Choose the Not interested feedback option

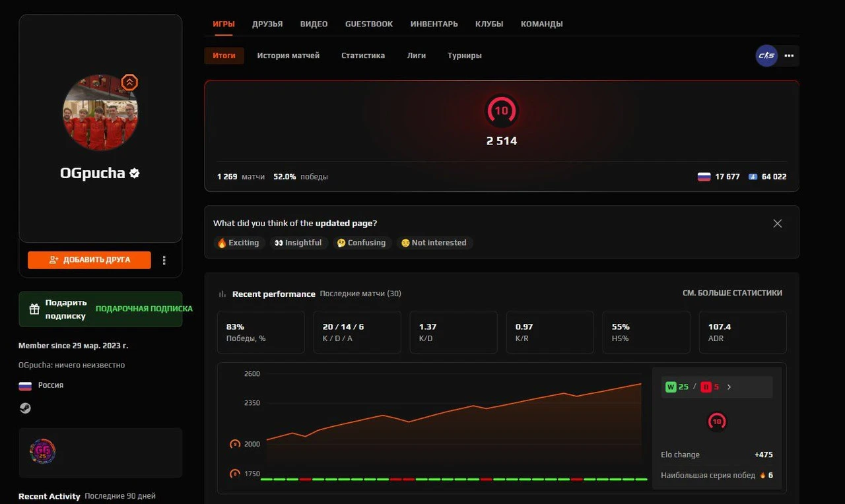pyautogui.click(x=434, y=243)
